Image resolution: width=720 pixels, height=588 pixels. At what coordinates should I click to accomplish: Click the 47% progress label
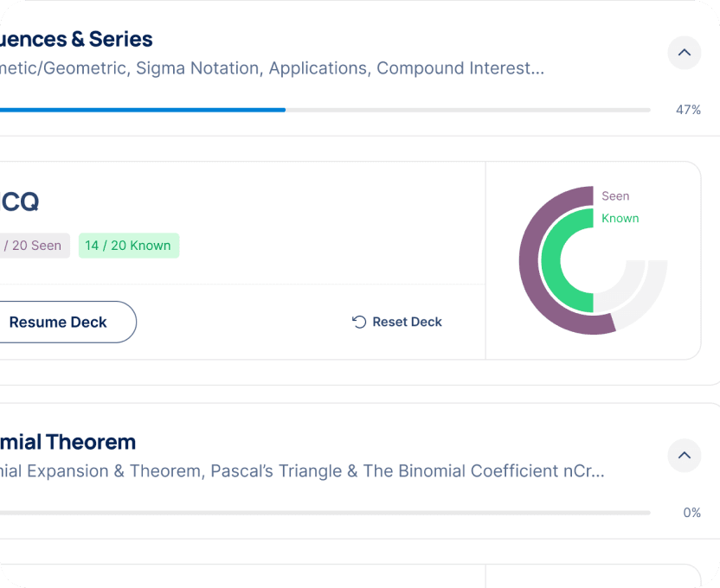pyautogui.click(x=688, y=110)
